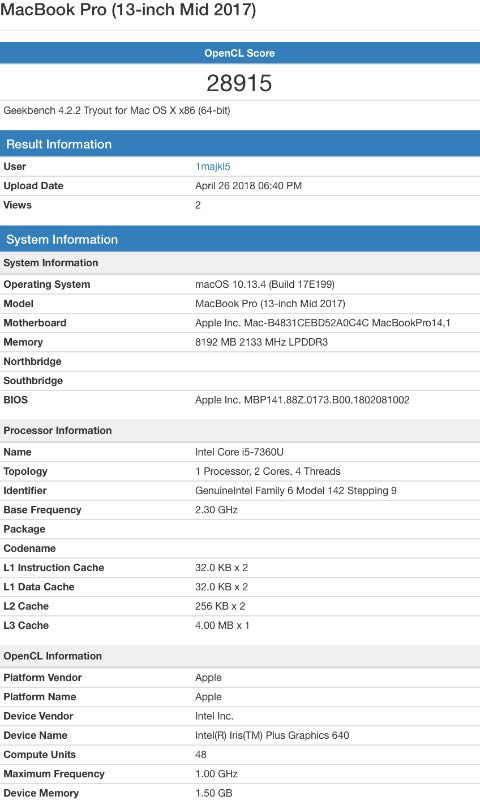This screenshot has width=480, height=800.
Task: Select L2 Cache value 256 KB x 2
Action: [220, 606]
